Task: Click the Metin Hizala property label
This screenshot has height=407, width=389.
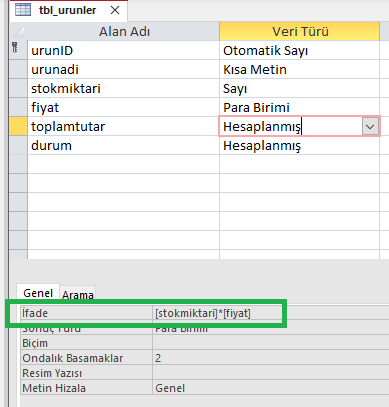Action: click(87, 388)
